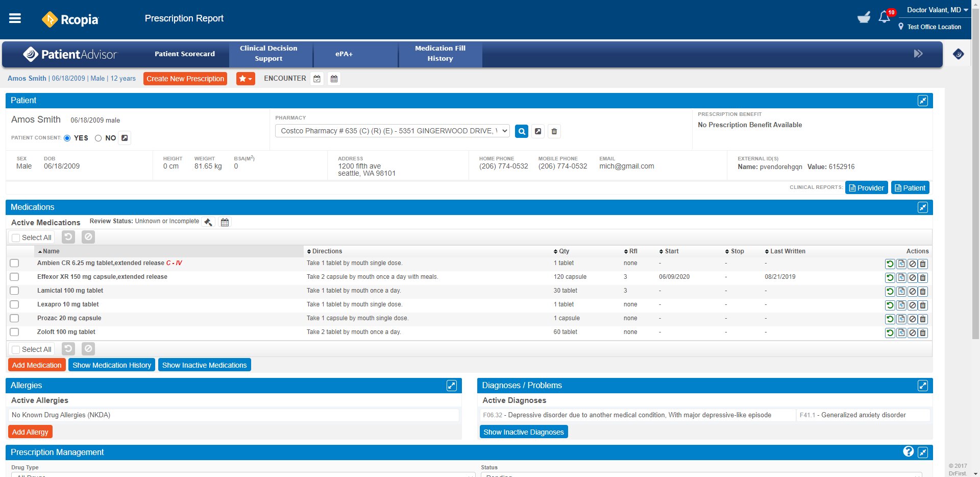Switch to Medication Fill History tab

click(440, 54)
